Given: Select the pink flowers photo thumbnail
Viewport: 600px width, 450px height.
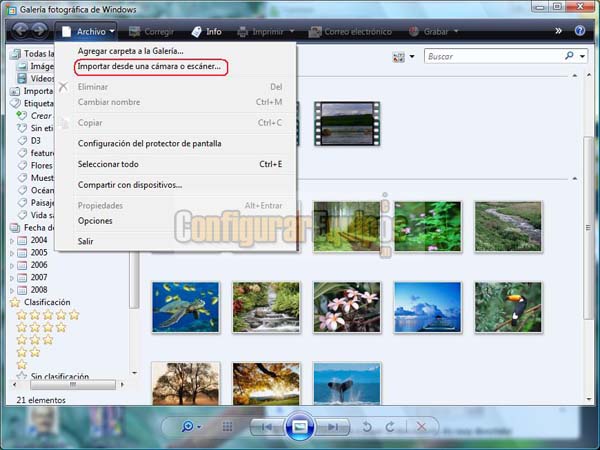Looking at the screenshot, I should point(347,307).
